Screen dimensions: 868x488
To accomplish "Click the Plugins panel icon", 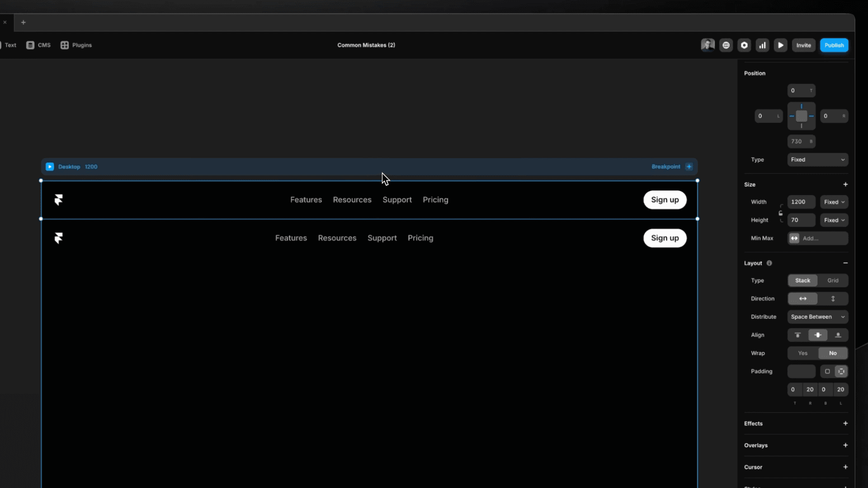I will tap(64, 45).
